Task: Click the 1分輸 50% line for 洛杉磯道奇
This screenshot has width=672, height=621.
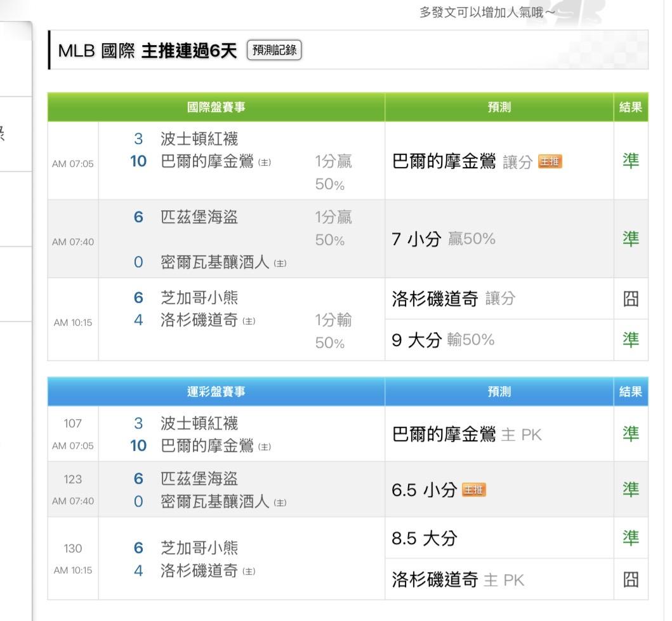Action: point(333,331)
